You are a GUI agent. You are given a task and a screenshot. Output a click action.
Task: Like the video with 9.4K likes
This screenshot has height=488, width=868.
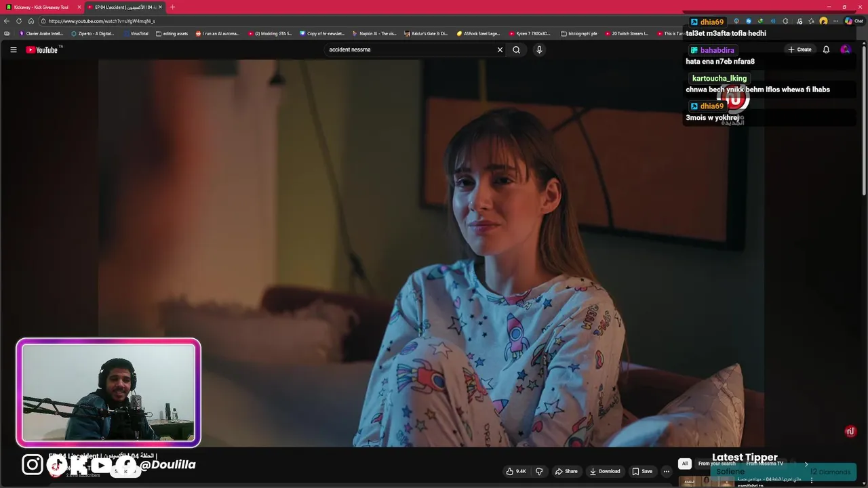pos(516,471)
